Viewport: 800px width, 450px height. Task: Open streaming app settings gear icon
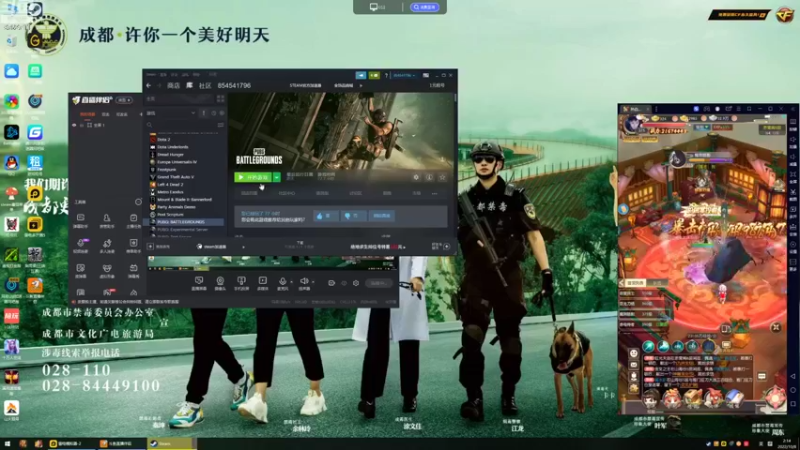[x=356, y=283]
